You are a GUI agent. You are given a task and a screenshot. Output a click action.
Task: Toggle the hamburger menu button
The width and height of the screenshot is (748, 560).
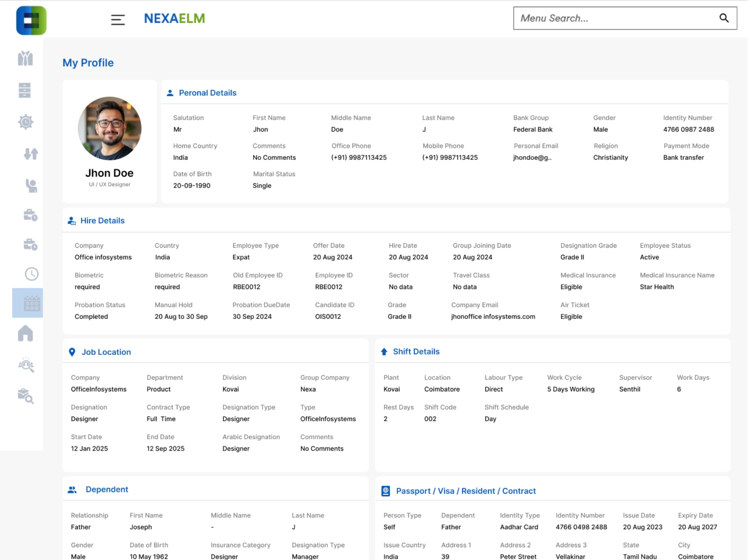click(118, 19)
